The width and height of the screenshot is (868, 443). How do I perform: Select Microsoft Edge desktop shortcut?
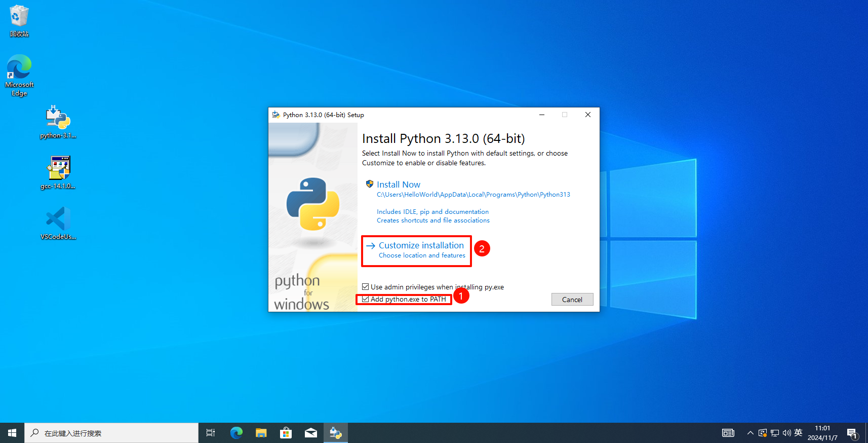pyautogui.click(x=19, y=75)
